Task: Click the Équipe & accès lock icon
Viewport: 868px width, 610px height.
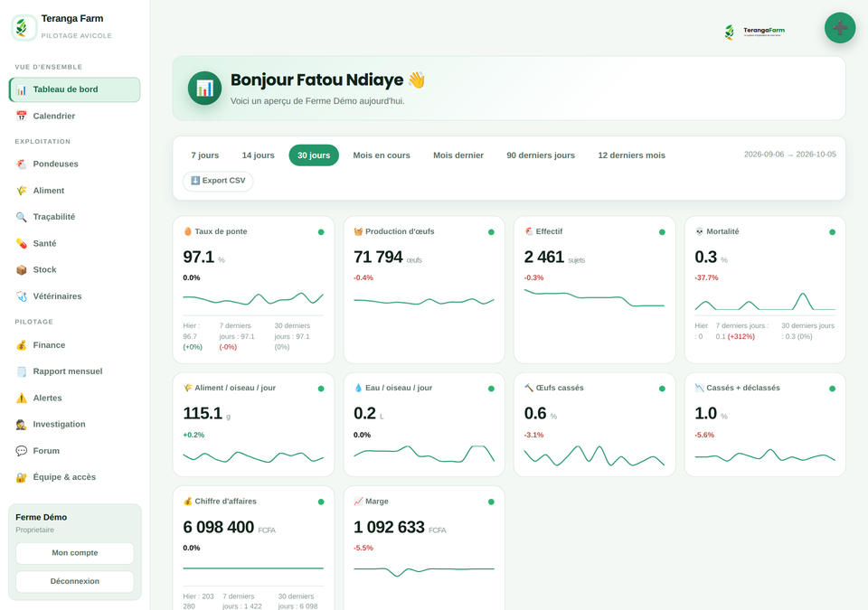Action: (22, 477)
